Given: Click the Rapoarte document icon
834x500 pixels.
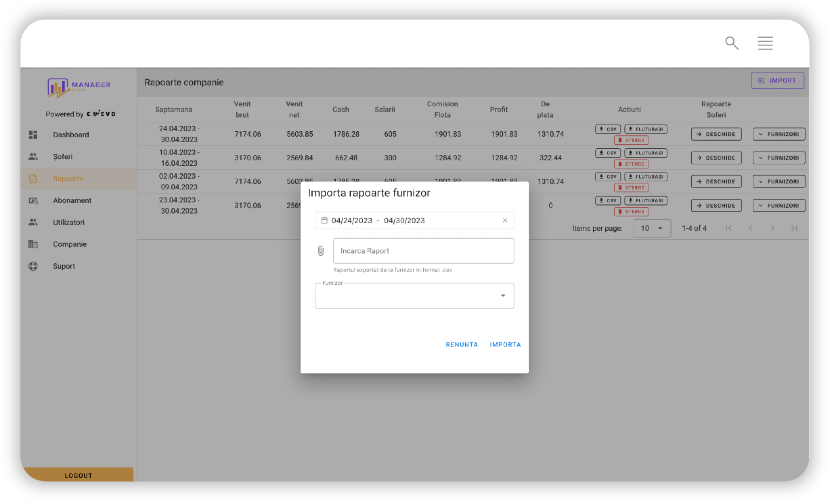Looking at the screenshot, I should click(x=33, y=179).
